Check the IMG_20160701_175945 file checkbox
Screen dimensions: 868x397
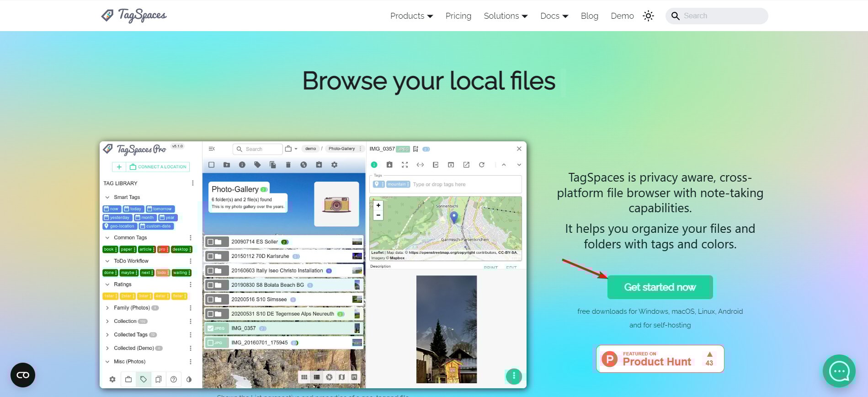tap(210, 343)
